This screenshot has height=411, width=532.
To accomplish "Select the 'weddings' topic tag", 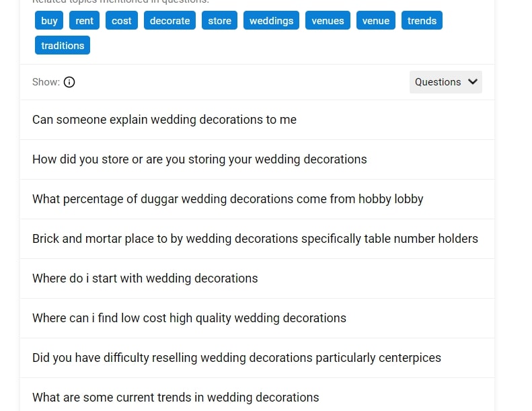I will tap(271, 20).
